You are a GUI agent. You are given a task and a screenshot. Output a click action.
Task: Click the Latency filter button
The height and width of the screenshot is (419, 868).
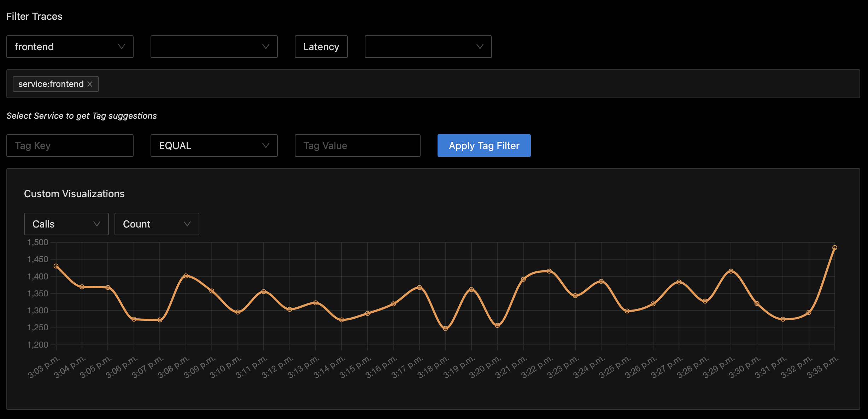point(321,47)
